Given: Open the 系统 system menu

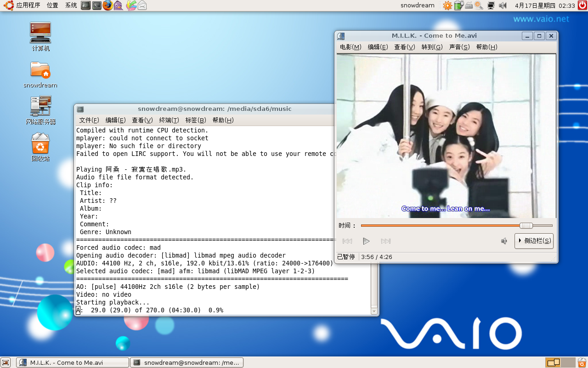Looking at the screenshot, I should point(71,6).
